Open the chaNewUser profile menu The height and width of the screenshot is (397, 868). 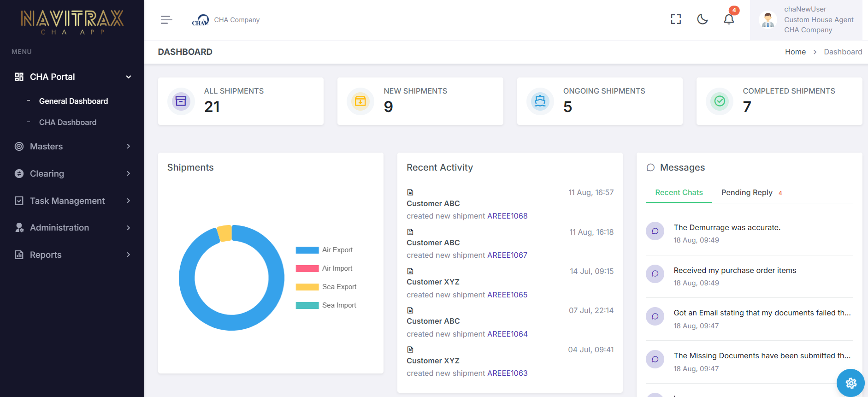806,20
